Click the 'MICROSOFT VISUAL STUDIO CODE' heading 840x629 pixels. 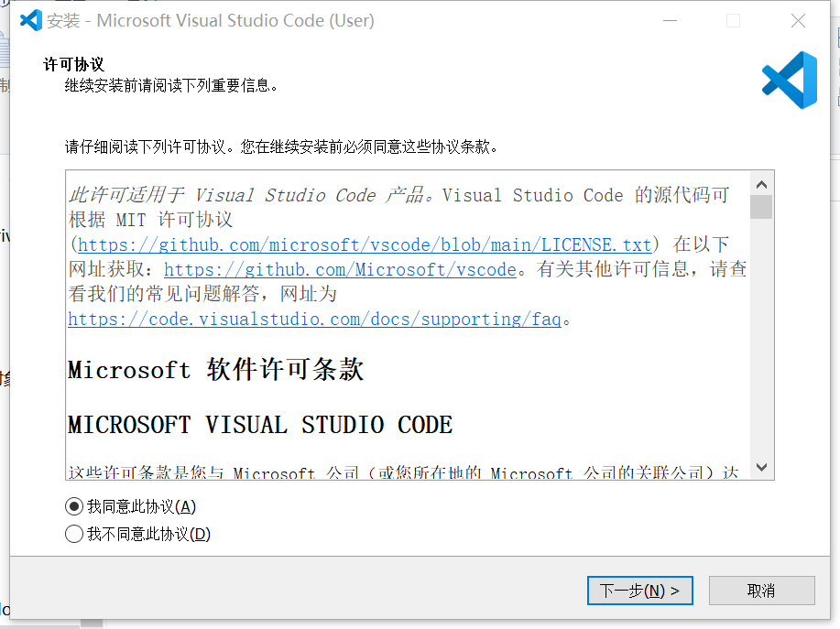coord(260,425)
